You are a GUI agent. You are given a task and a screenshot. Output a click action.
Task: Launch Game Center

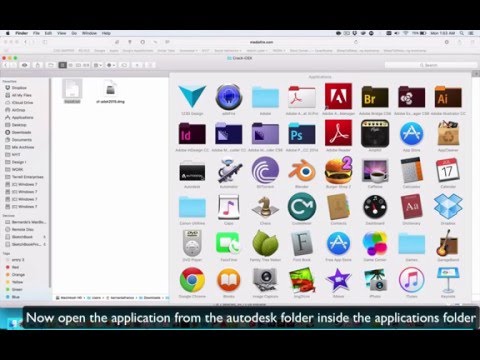click(375, 243)
